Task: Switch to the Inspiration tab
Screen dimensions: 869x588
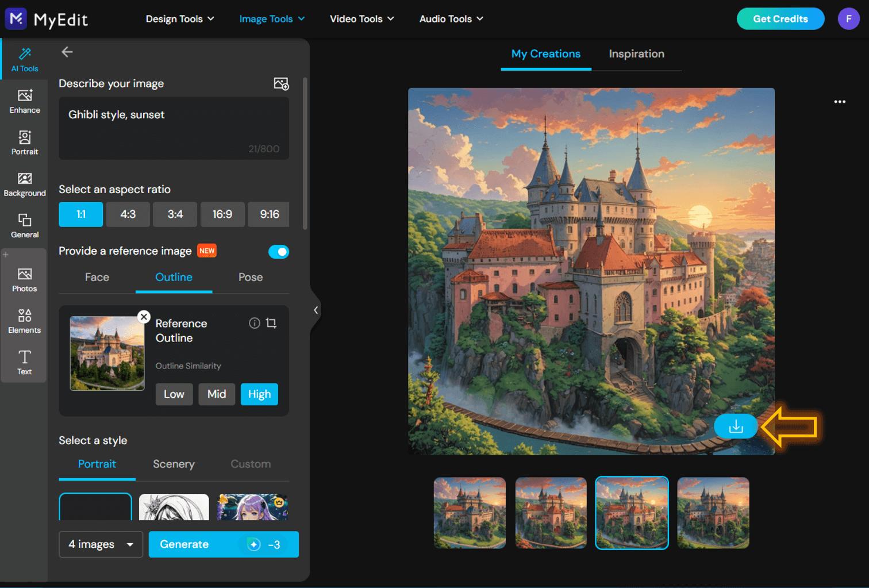Action: tap(636, 53)
